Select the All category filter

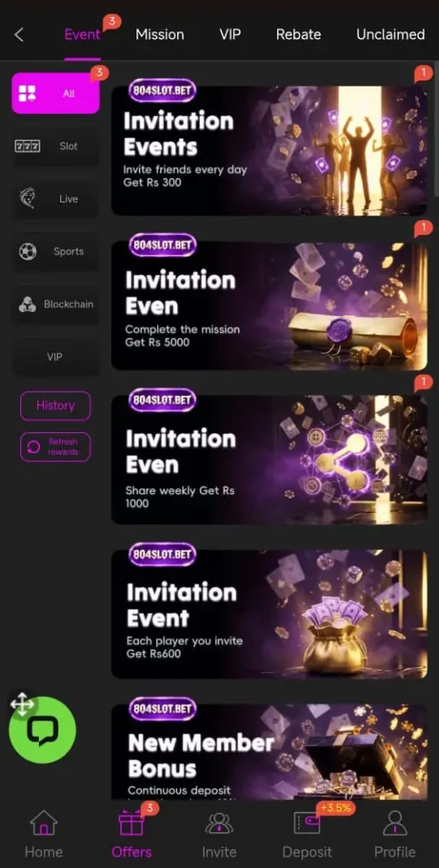tap(55, 93)
